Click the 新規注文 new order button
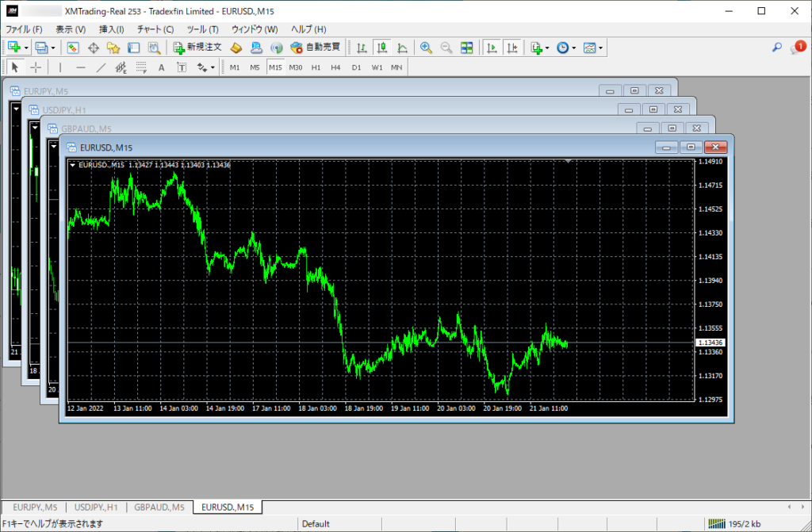Viewport: 812px width, 532px height. pyautogui.click(x=197, y=48)
